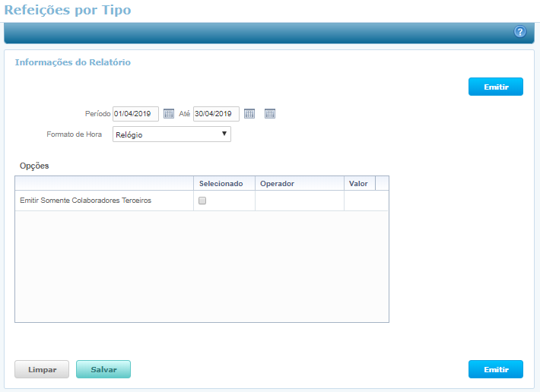Click the Até end date field
This screenshot has width=540, height=392.
click(x=216, y=114)
